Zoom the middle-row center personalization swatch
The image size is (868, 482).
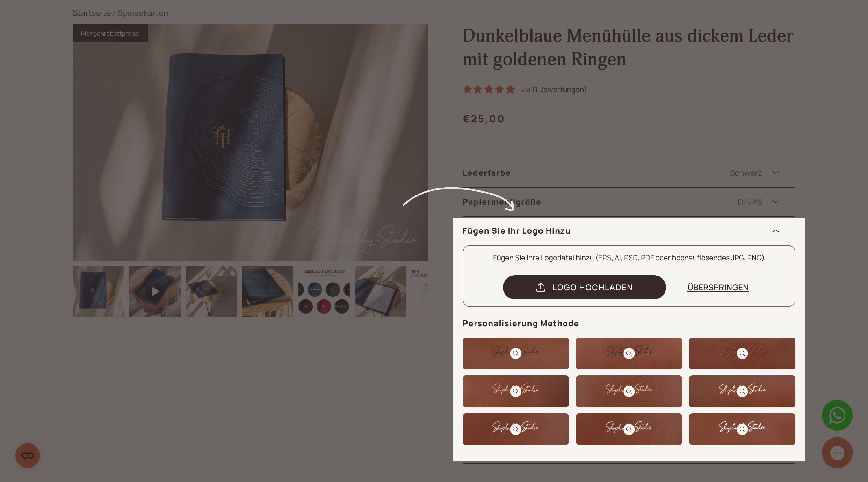(629, 391)
